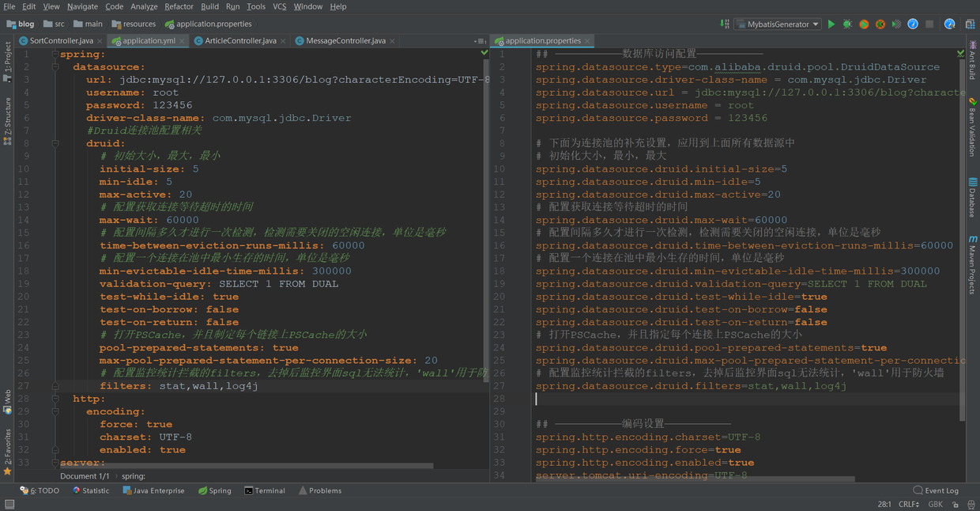Click the greyed-out Stop square icon
Viewport: 980px width, 511px height.
coord(929,25)
